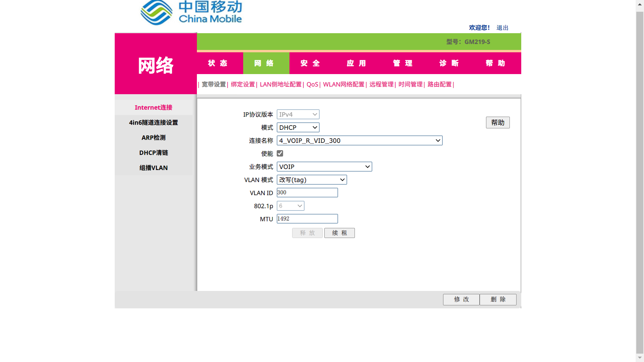Image resolution: width=644 pixels, height=362 pixels.
Task: Toggle the 使能 enable checkbox
Action: click(280, 154)
